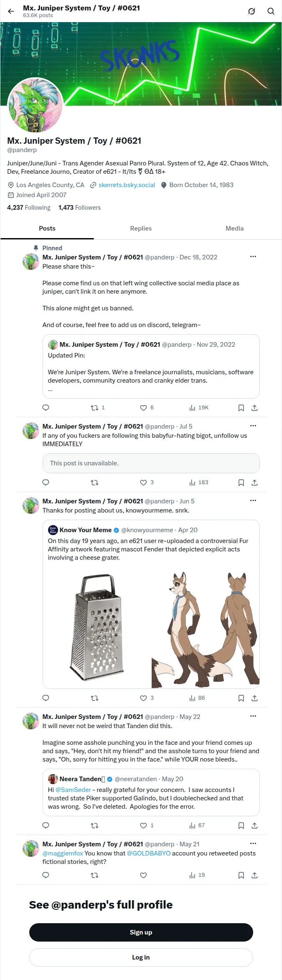
Task: Open the dragon profile avatar picture
Action: (x=36, y=105)
